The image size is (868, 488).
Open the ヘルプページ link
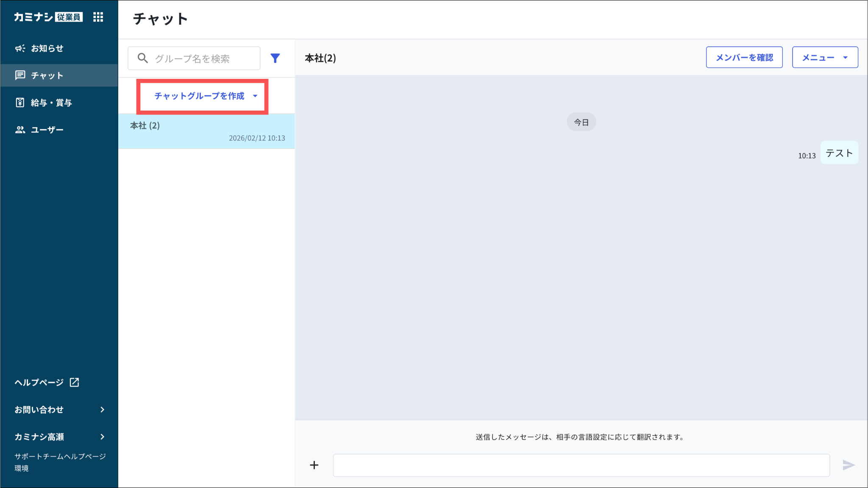point(39,382)
